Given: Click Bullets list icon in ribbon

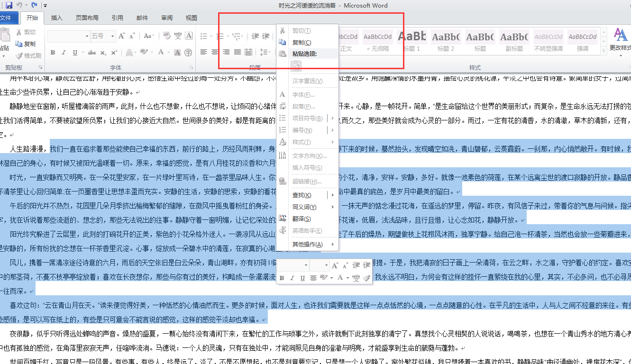Looking at the screenshot, I should coord(203,36).
